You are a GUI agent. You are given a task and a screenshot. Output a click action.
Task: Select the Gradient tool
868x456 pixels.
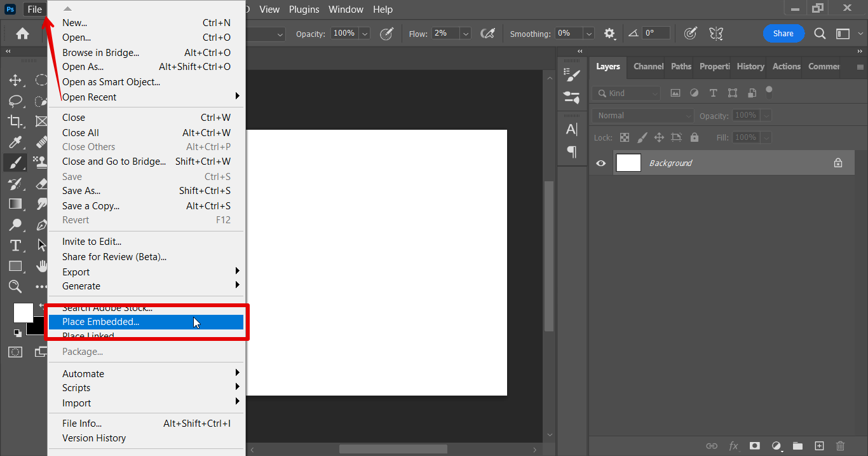pos(15,204)
